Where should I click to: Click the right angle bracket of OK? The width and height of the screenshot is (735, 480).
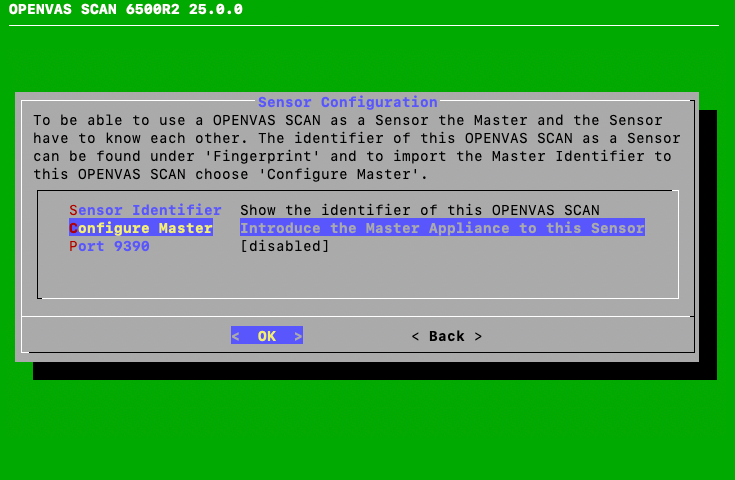[x=298, y=336]
